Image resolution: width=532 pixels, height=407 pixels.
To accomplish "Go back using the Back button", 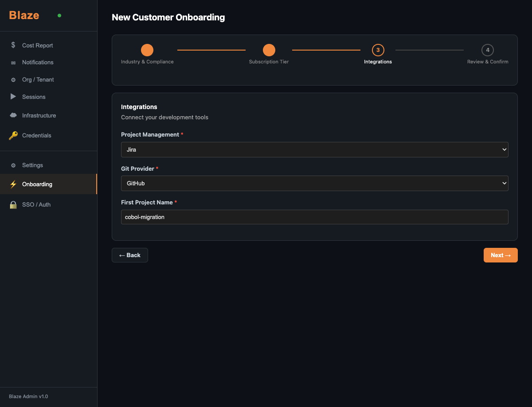I will tap(129, 255).
